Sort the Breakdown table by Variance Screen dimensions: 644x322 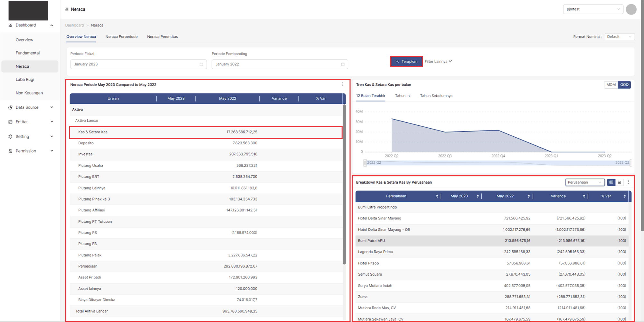point(584,196)
